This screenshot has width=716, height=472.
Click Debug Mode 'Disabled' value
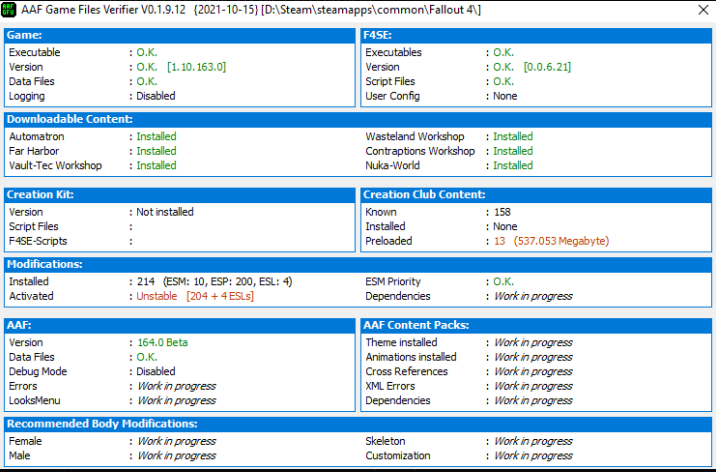point(156,372)
